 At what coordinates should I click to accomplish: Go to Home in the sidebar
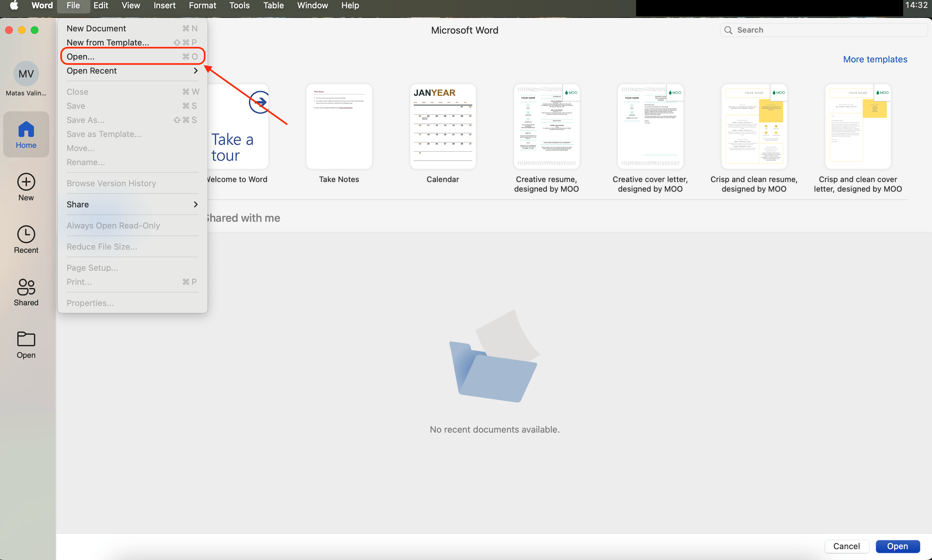point(26,135)
